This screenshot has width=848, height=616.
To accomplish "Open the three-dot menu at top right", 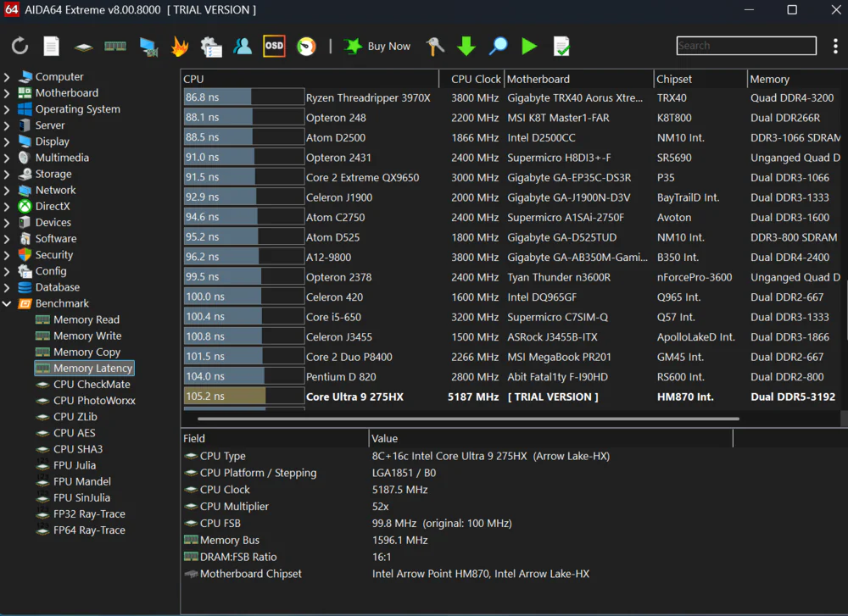I will [x=835, y=46].
